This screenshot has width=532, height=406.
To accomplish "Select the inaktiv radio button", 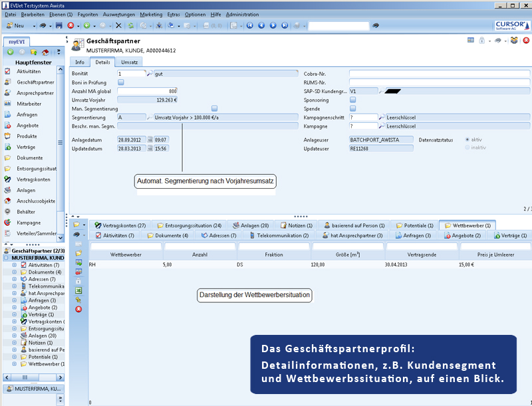I will (467, 148).
